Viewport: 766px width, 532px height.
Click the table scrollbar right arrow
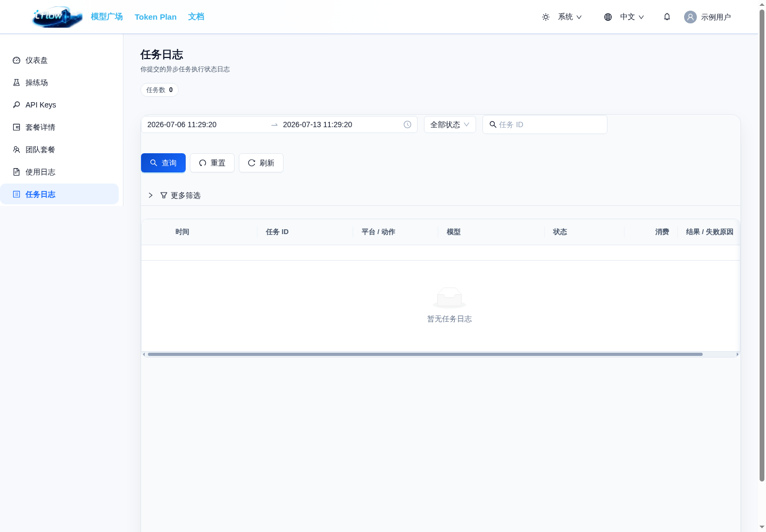click(737, 354)
